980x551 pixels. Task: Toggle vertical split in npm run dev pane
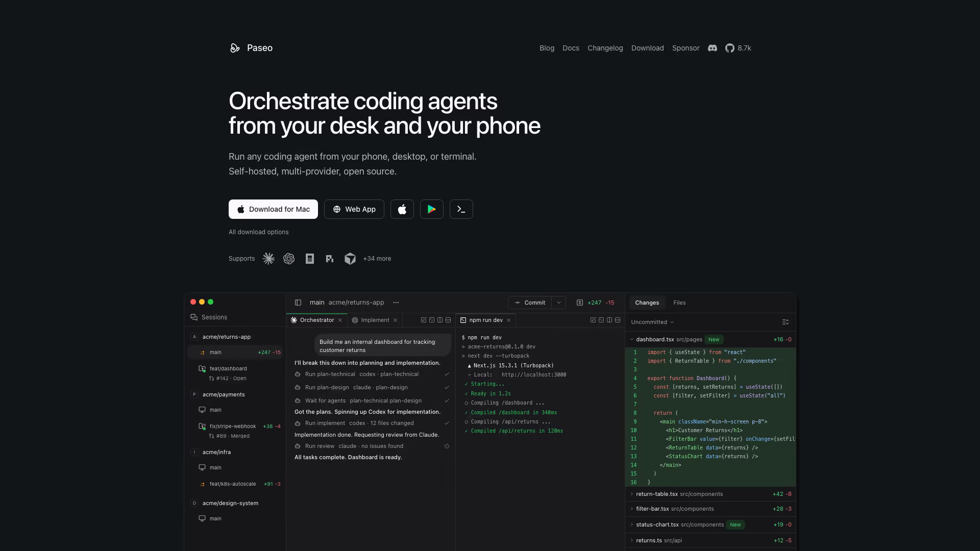609,320
